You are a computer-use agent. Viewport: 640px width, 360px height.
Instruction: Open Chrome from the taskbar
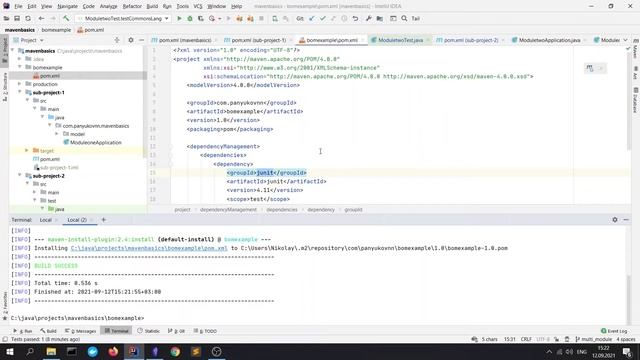[175, 351]
